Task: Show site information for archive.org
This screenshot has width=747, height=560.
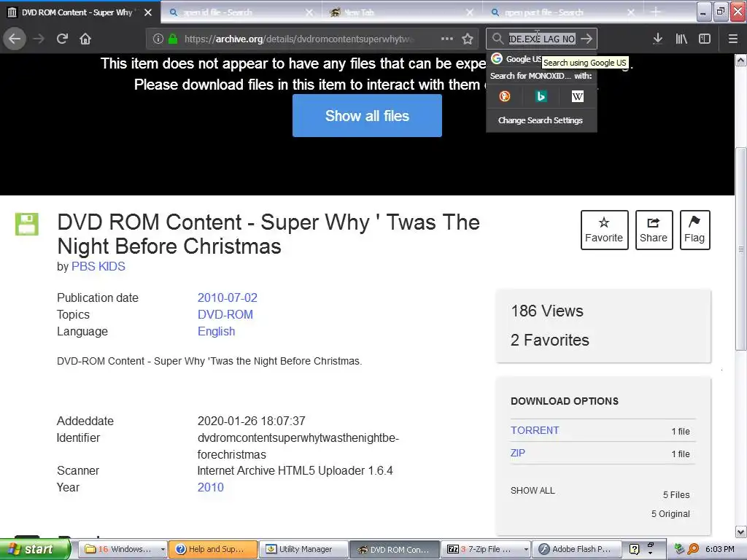Action: (x=158, y=39)
